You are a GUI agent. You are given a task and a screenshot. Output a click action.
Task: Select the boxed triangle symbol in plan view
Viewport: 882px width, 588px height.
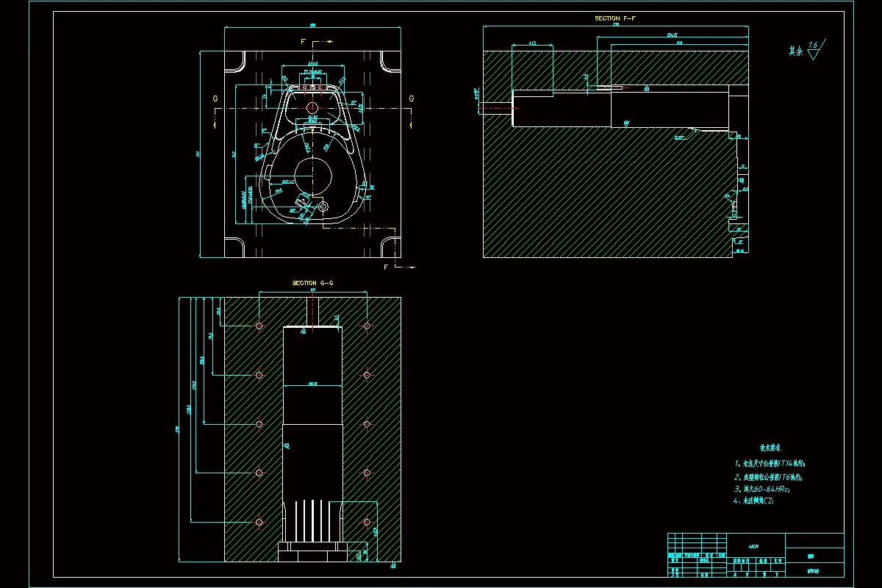[301, 201]
